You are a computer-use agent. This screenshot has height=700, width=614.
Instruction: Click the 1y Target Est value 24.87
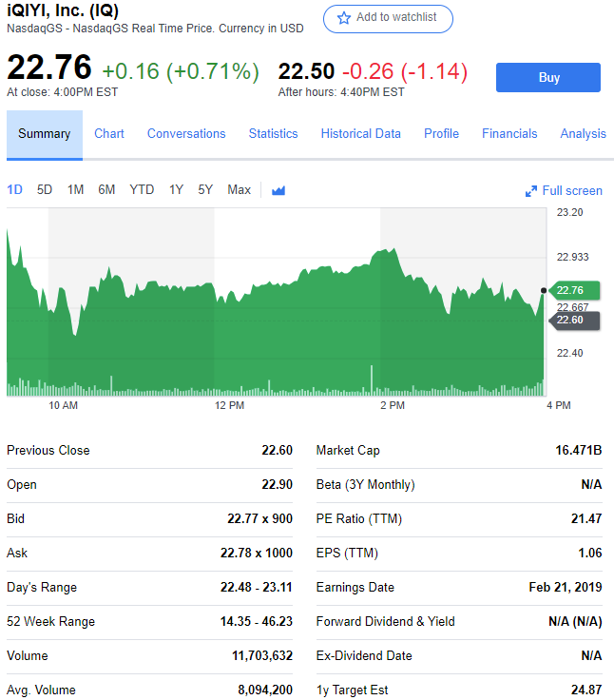point(586,690)
